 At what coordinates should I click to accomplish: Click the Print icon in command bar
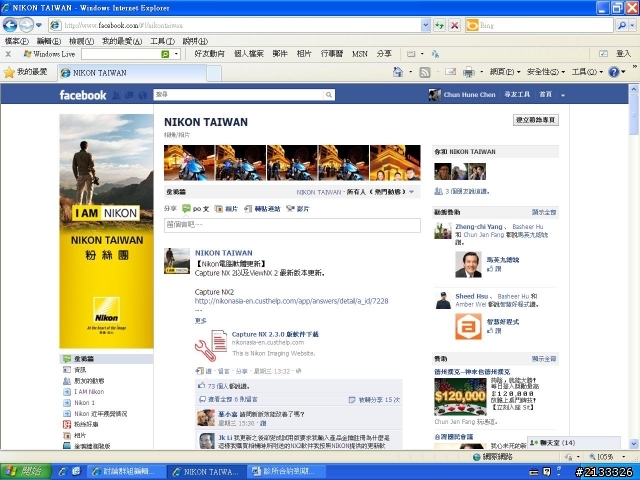[x=469, y=72]
